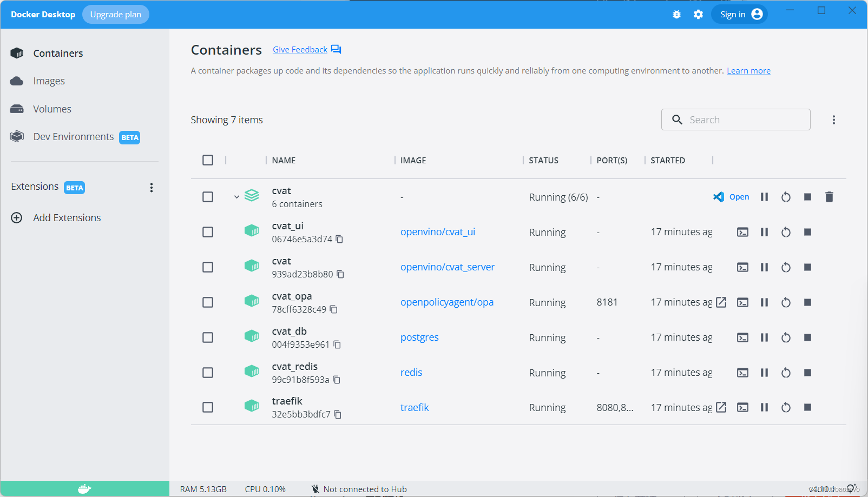Open traefik in browser
The height and width of the screenshot is (497, 868).
point(721,407)
